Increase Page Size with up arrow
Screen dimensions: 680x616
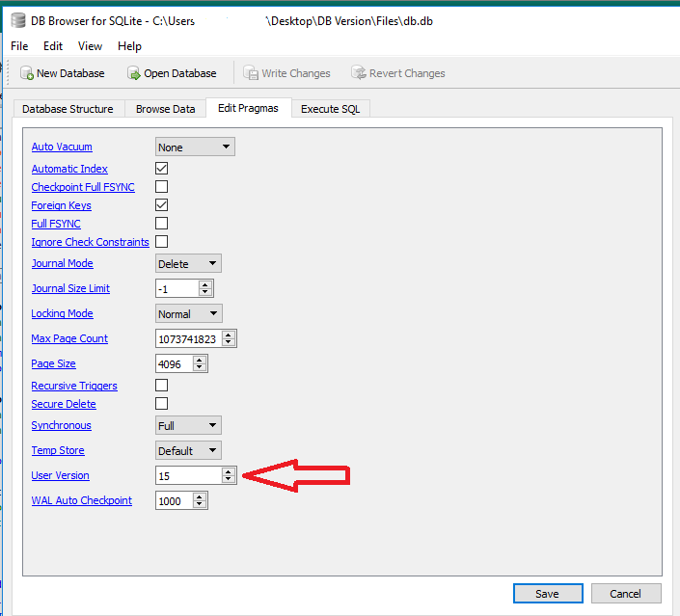tap(200, 360)
